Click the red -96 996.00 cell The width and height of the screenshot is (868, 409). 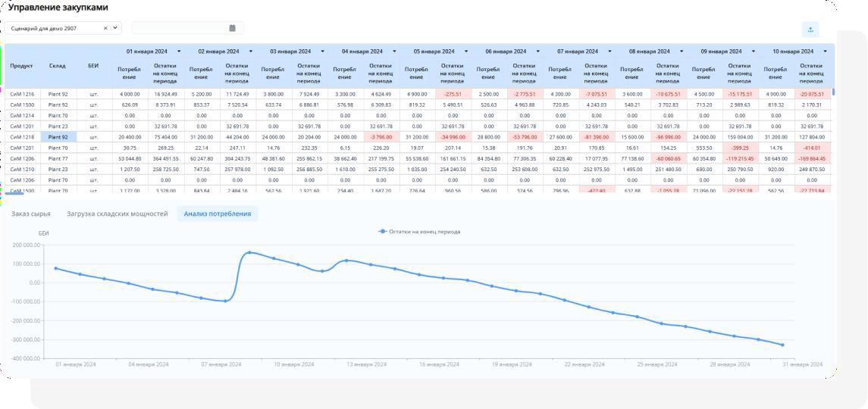668,137
